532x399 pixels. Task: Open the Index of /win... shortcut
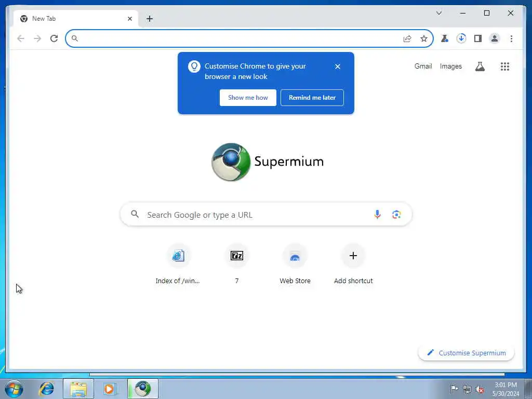click(178, 264)
